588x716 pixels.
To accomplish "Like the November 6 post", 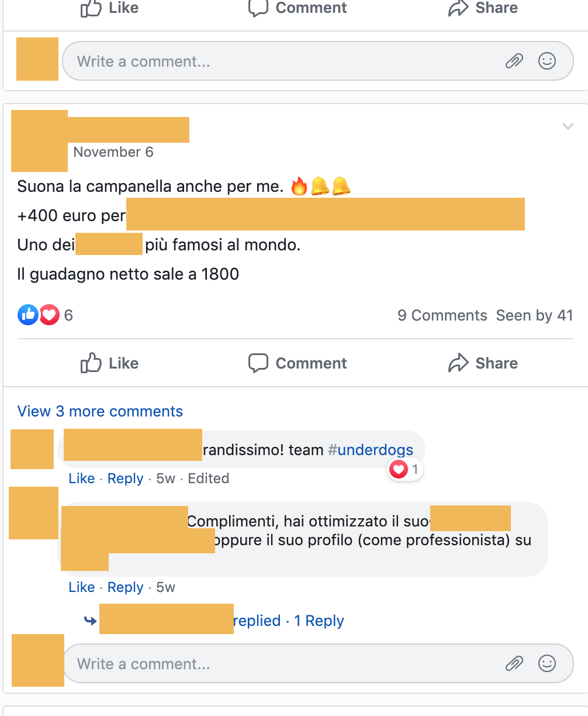I will point(110,363).
